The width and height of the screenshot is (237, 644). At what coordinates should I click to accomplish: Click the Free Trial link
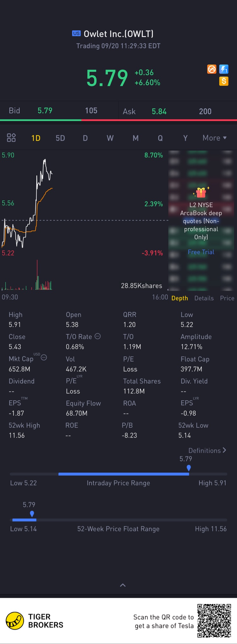point(201,252)
